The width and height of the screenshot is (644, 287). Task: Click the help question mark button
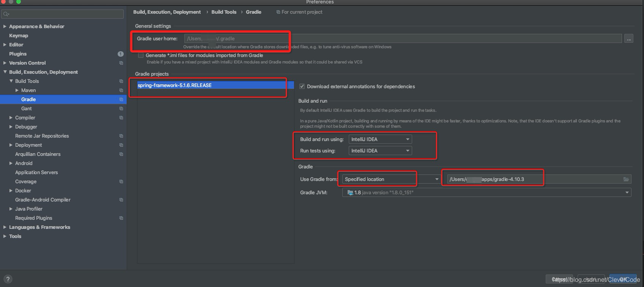click(x=8, y=279)
